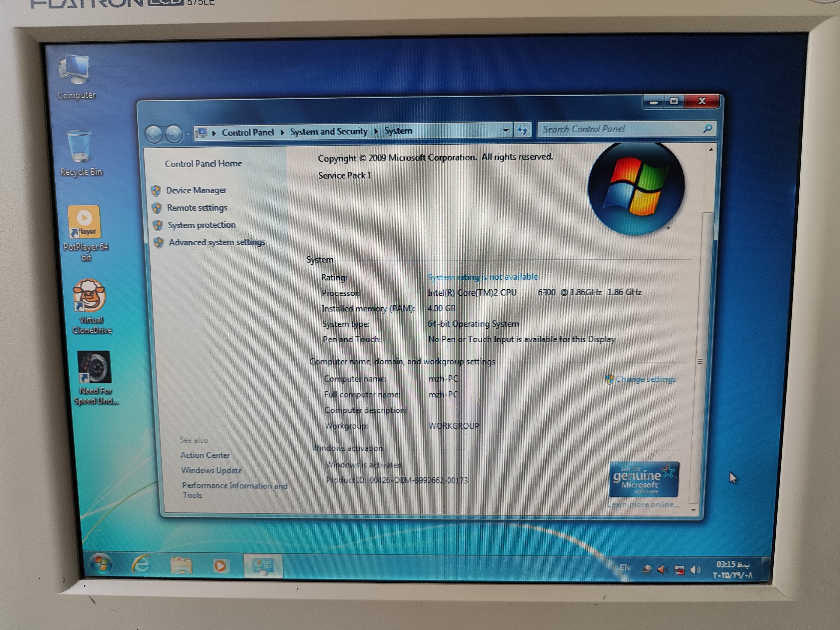Open Action Center link
The image size is (840, 630).
click(205, 455)
